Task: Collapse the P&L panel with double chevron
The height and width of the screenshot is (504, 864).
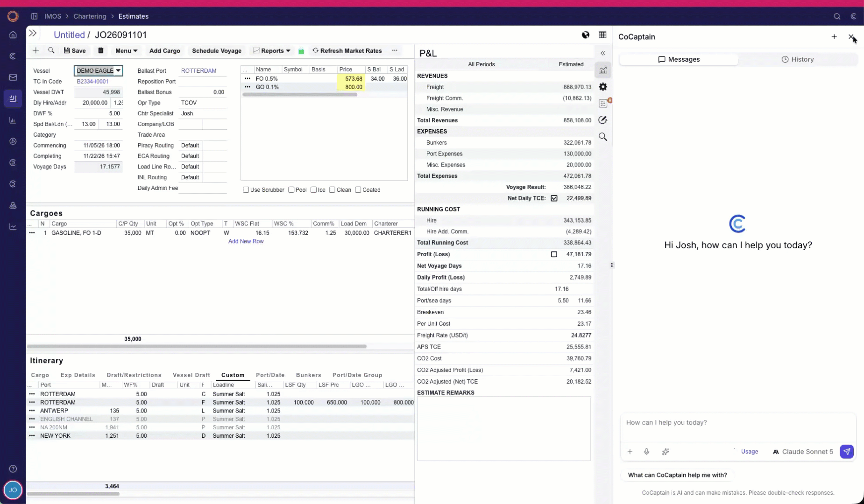Action: (x=603, y=53)
